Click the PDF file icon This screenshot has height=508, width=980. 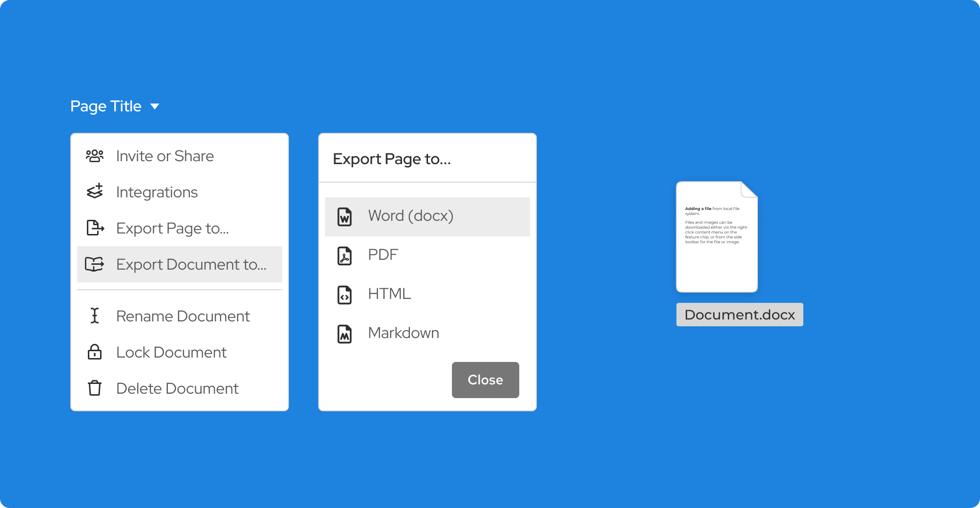(345, 255)
